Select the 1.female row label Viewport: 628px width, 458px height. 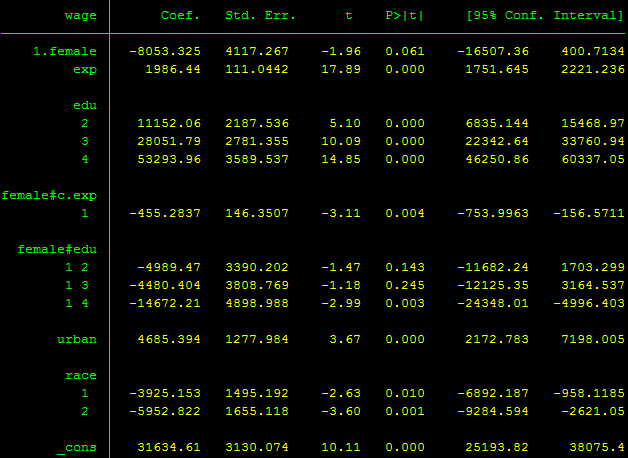click(64, 51)
